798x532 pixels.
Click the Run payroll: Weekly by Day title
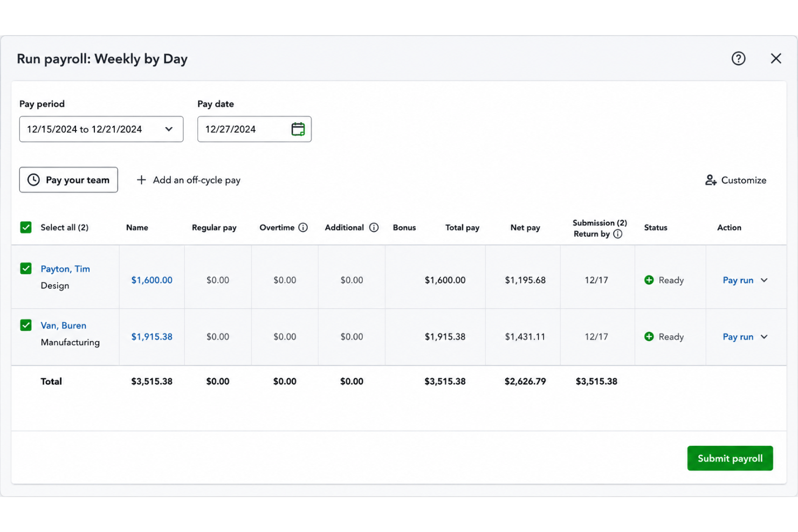102,59
